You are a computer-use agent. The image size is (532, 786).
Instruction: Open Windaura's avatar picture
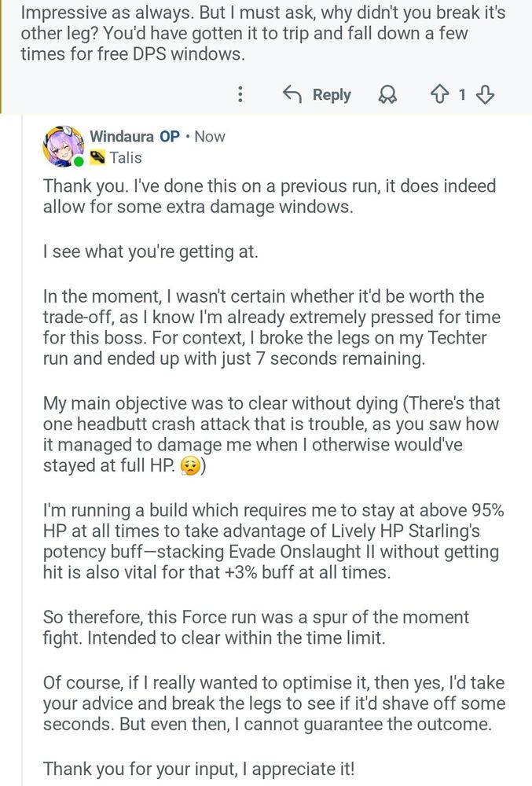point(63,146)
